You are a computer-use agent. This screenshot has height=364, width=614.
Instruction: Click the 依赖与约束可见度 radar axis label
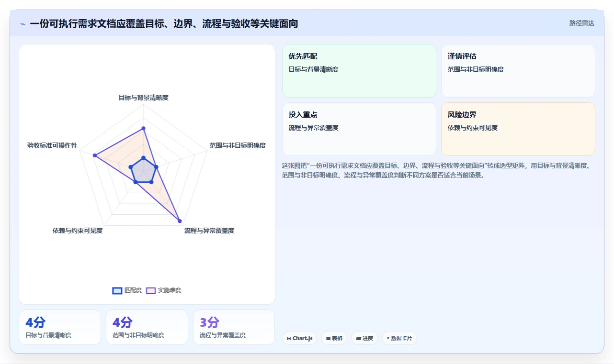[78, 231]
